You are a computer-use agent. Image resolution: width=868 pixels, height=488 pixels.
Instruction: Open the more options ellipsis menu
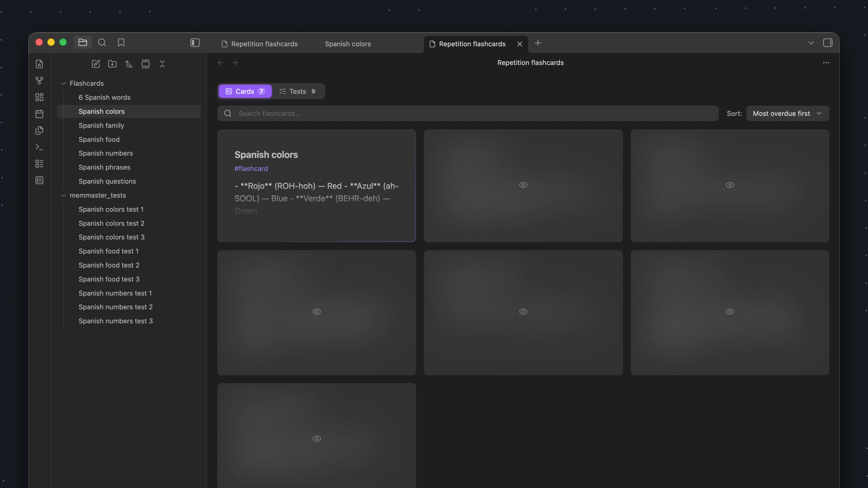[826, 63]
